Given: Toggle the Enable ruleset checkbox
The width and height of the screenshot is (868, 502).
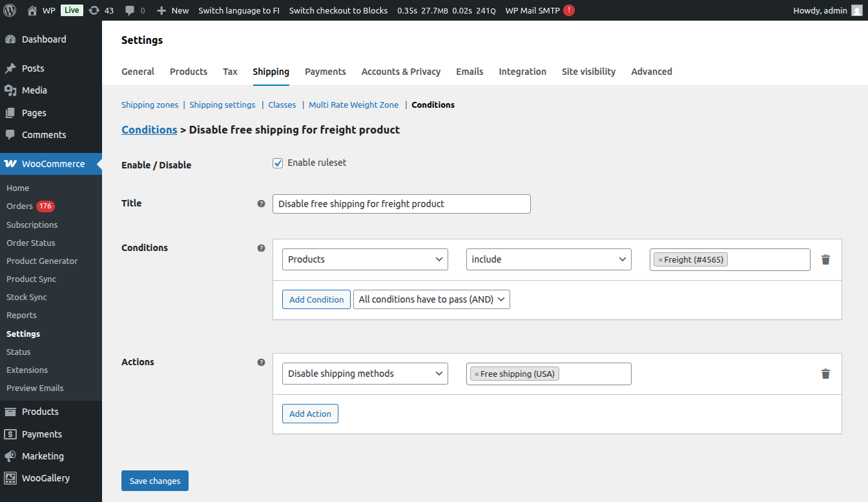Looking at the screenshot, I should tap(278, 163).
